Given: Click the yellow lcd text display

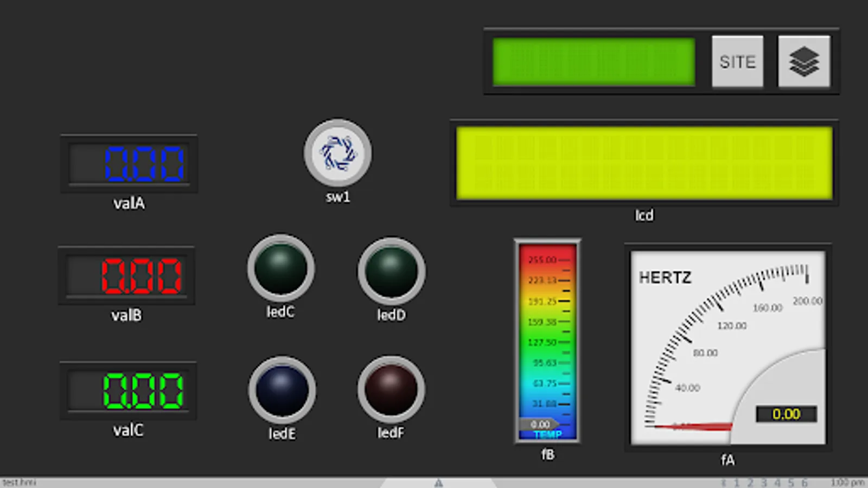Looking at the screenshot, I should [644, 163].
